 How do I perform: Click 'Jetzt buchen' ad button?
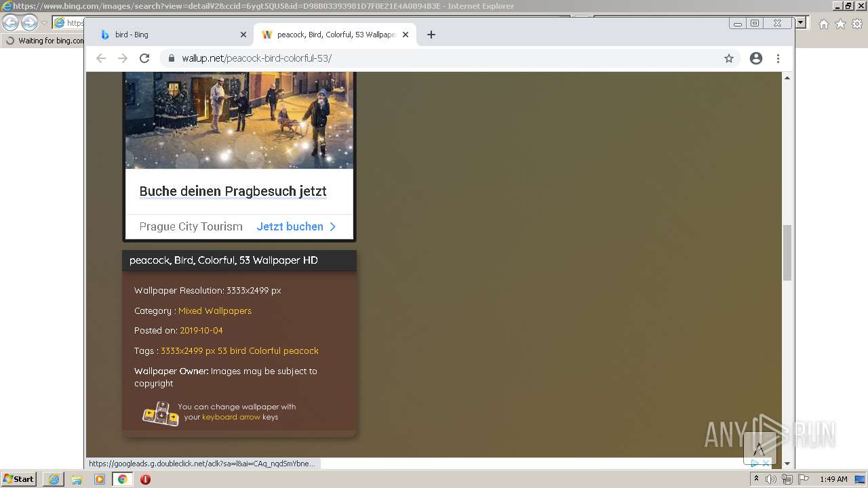(296, 226)
